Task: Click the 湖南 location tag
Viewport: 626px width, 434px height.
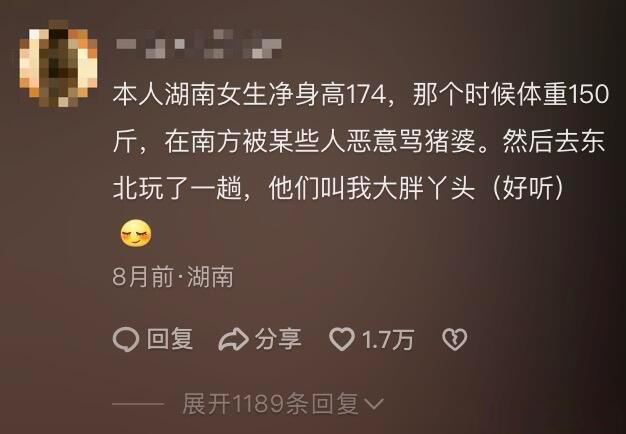Action: [210, 277]
